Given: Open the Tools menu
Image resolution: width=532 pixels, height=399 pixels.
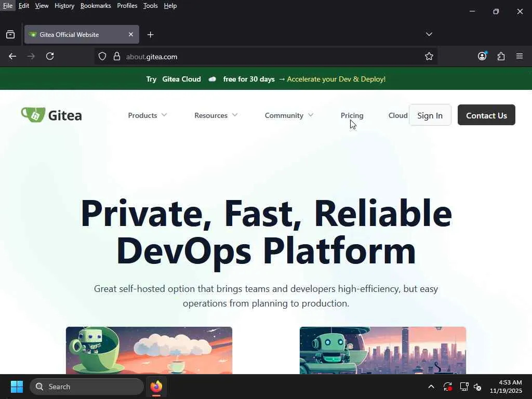Looking at the screenshot, I should [x=150, y=6].
